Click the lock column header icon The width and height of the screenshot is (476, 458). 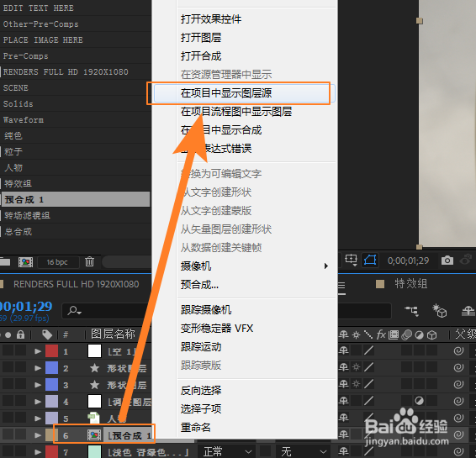[20, 334]
